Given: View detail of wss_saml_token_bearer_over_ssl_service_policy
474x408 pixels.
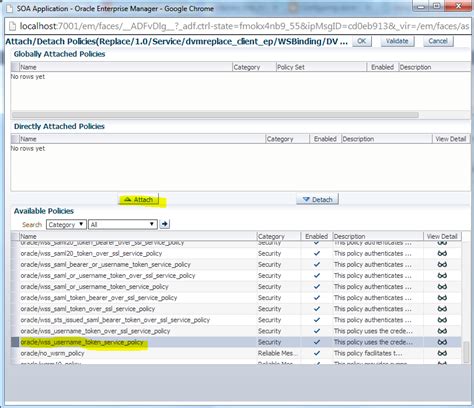Looking at the screenshot, I should click(x=442, y=298).
